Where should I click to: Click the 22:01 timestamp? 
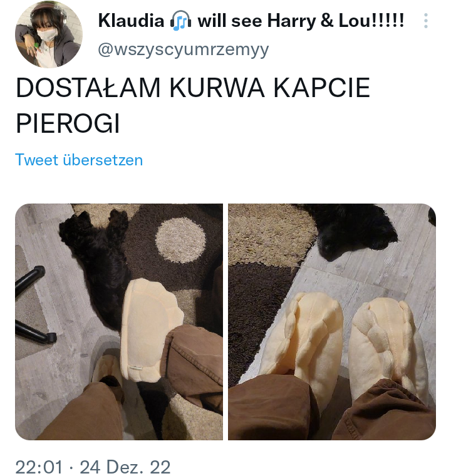(39, 467)
